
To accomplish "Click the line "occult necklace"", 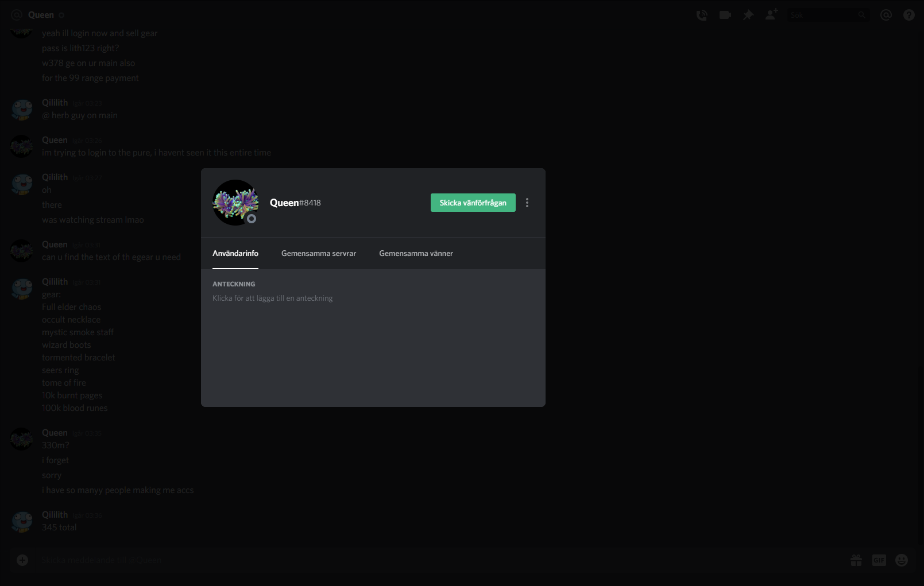I will pyautogui.click(x=71, y=320).
